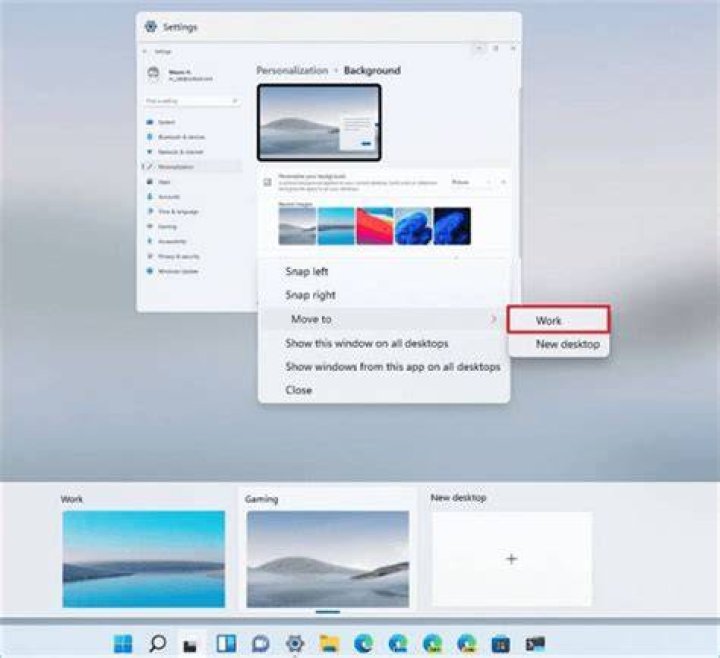The image size is (720, 658).
Task: Select Show this window on all desktops
Action: point(366,343)
